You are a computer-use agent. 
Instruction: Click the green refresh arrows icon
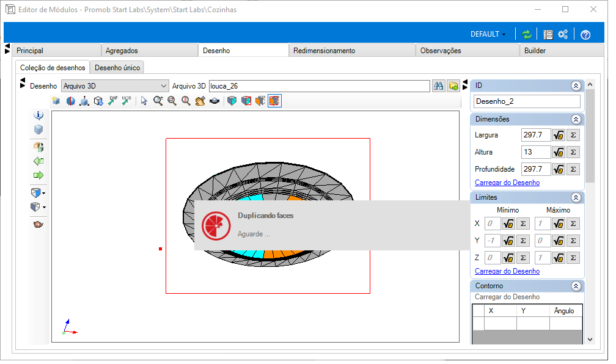pos(526,35)
